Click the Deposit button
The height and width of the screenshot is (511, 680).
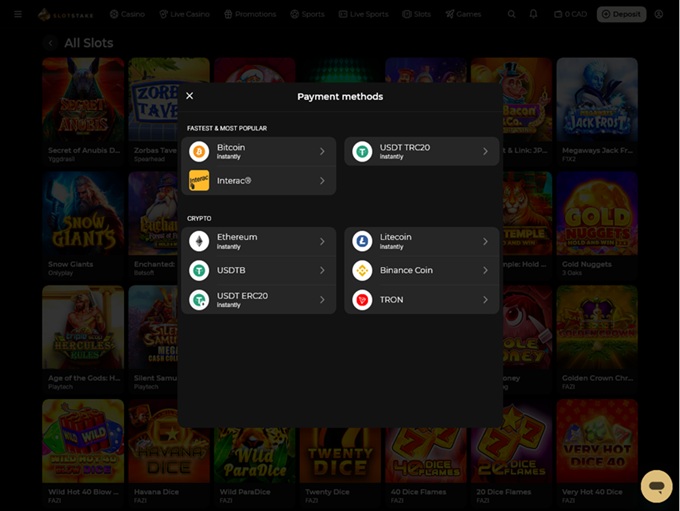(x=621, y=14)
